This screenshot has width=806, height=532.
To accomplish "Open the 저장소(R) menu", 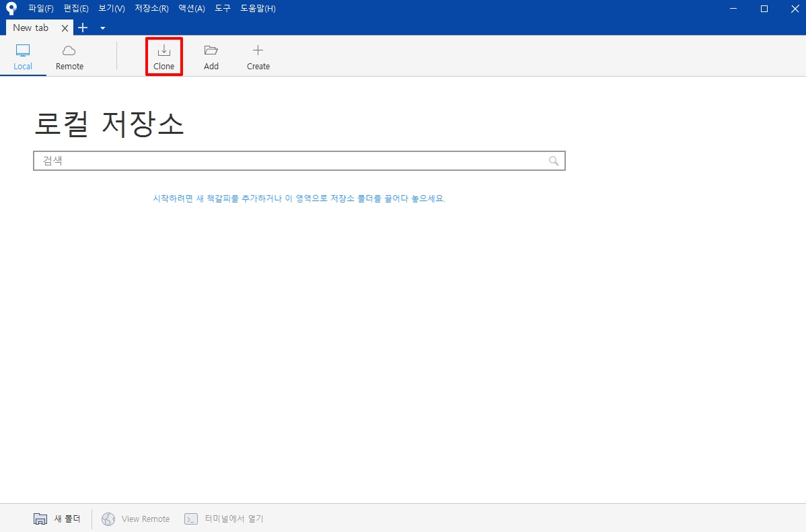I will (x=151, y=8).
